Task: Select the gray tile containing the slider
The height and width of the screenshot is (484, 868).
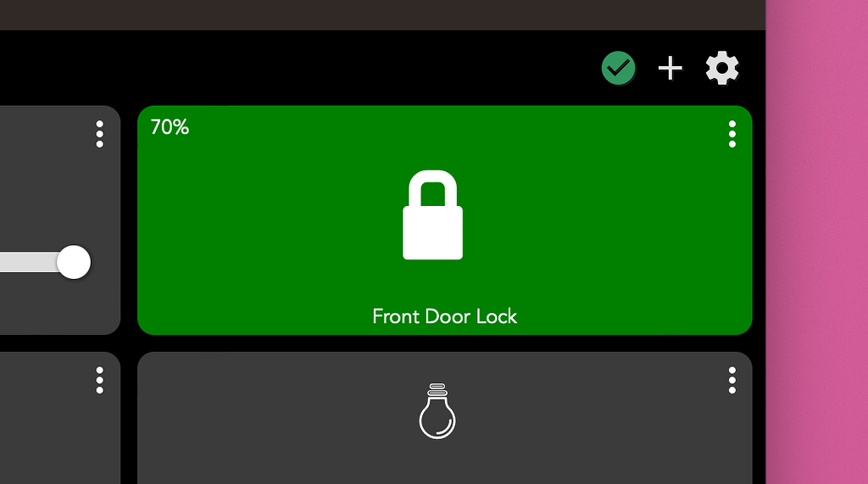Action: [60, 220]
